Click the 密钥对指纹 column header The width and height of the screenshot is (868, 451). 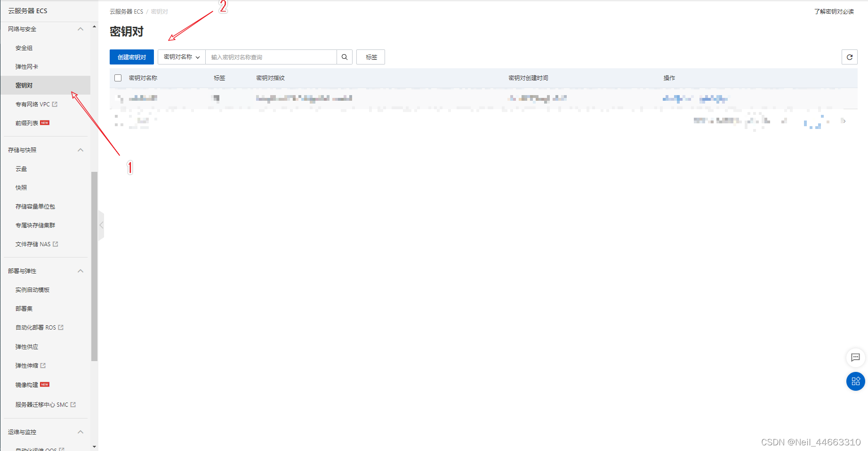(271, 78)
